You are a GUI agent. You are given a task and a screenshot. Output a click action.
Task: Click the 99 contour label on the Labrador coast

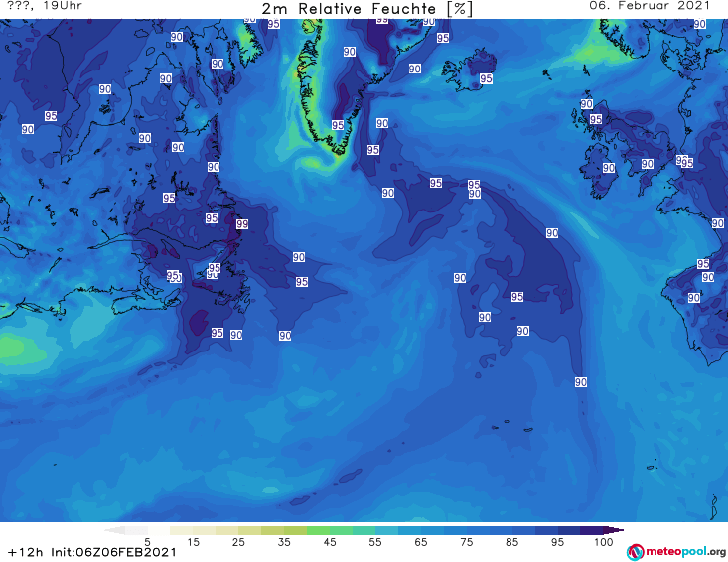pos(242,224)
